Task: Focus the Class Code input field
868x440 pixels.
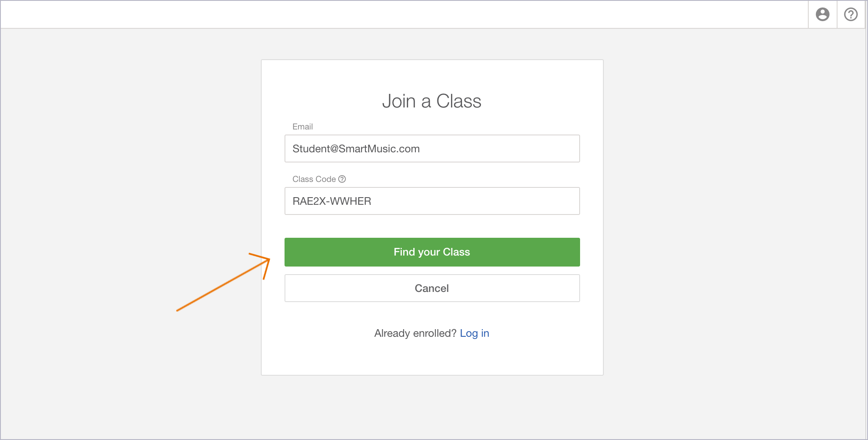Action: coord(432,201)
